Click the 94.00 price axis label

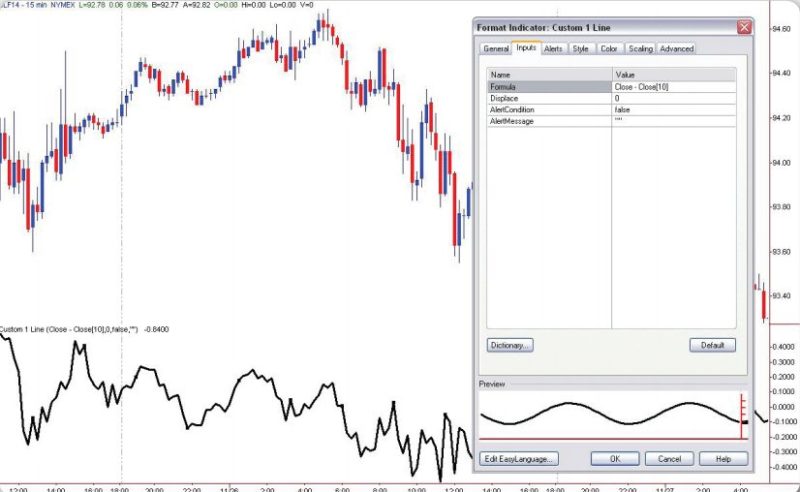[782, 163]
